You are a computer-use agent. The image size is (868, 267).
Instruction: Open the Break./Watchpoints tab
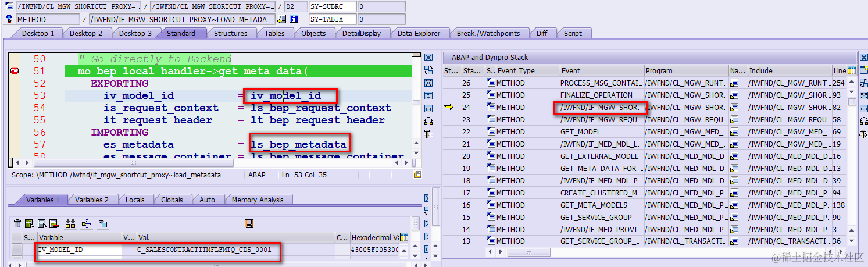pos(488,33)
